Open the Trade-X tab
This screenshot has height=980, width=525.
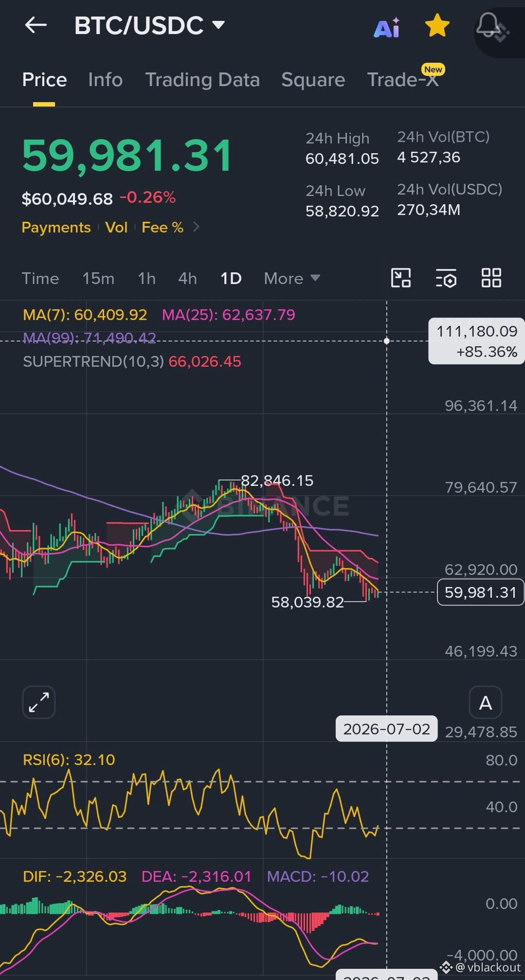click(403, 80)
